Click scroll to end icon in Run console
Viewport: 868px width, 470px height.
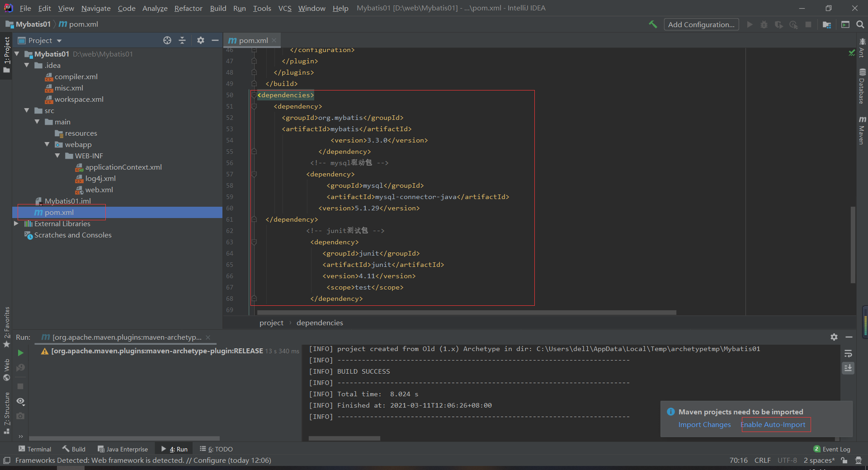pos(848,368)
